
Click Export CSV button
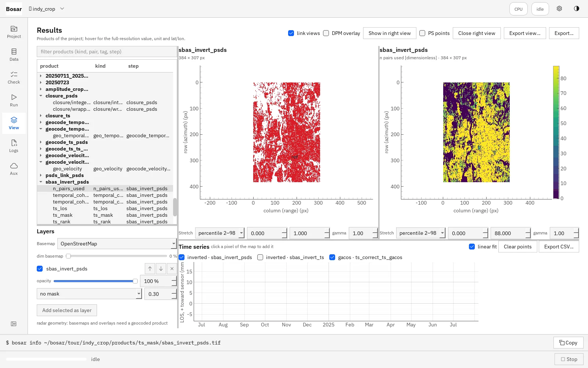click(559, 247)
